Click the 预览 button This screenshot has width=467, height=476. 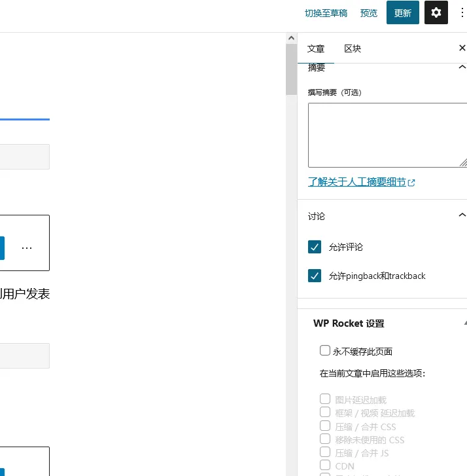[368, 13]
